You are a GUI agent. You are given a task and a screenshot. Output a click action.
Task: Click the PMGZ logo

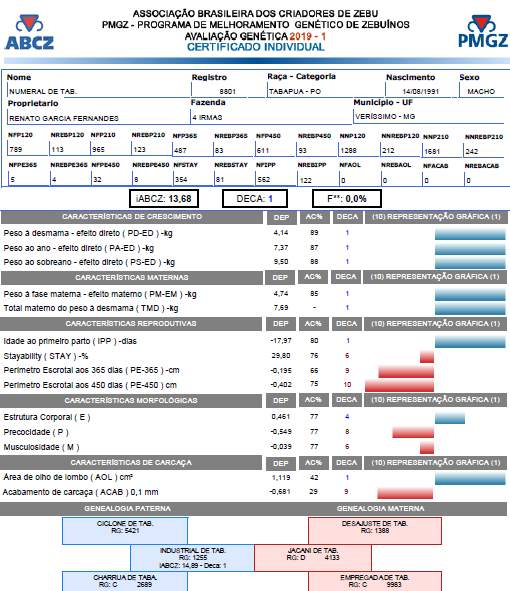(482, 31)
